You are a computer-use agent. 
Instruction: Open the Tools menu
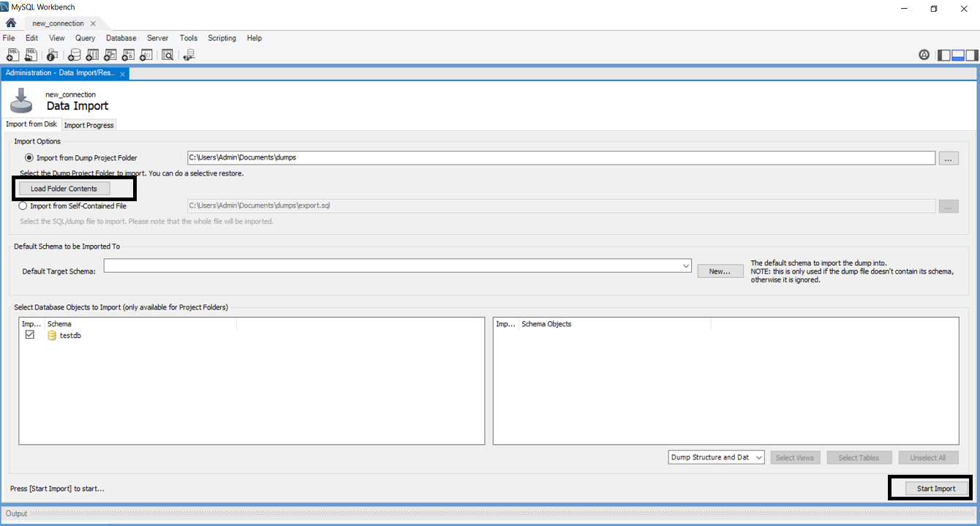[189, 38]
